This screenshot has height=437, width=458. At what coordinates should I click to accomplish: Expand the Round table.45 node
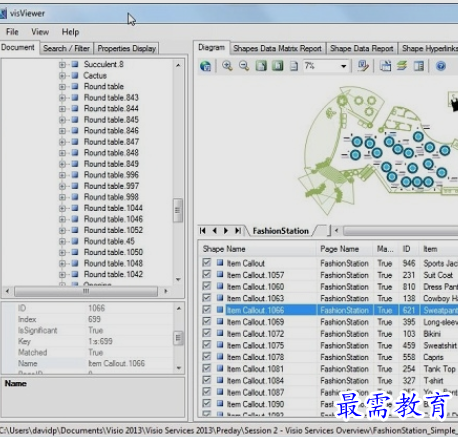tap(62, 241)
